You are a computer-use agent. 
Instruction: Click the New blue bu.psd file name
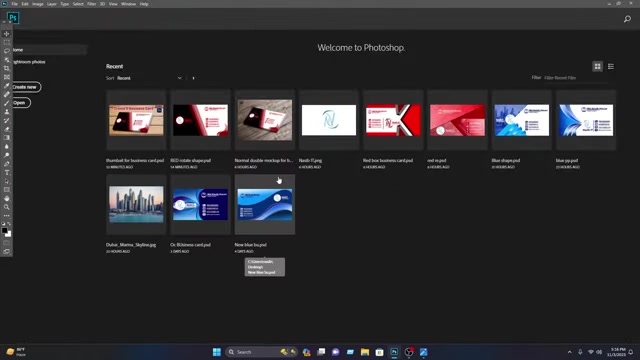tap(251, 245)
